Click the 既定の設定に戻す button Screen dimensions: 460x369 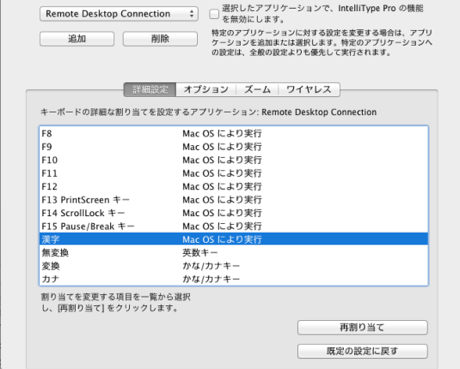click(x=362, y=351)
